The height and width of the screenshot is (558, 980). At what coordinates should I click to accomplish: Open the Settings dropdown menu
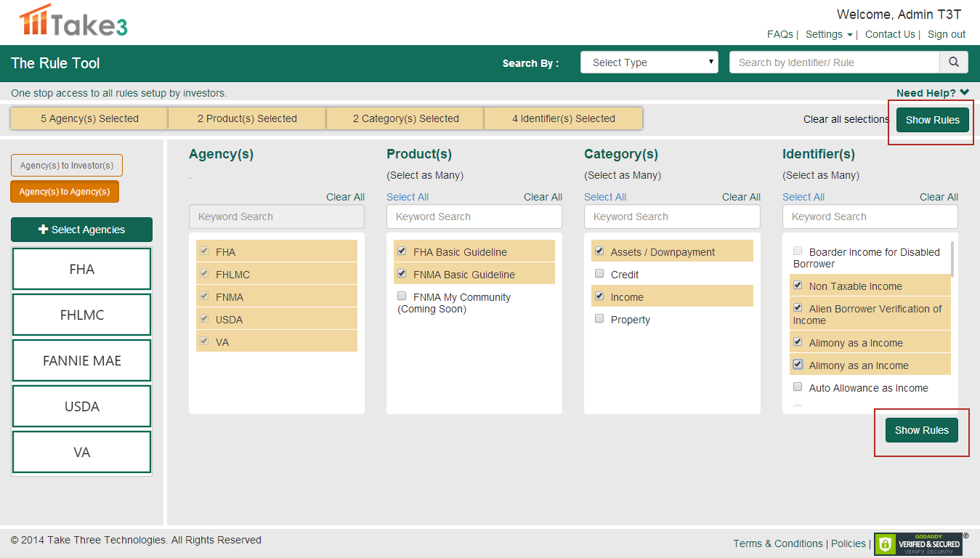[x=829, y=34]
